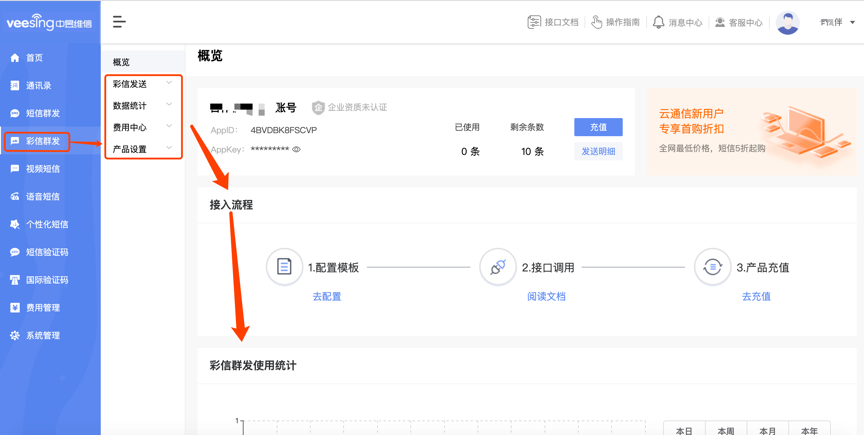Click the 发送明细 button
The height and width of the screenshot is (435, 864).
coord(598,151)
